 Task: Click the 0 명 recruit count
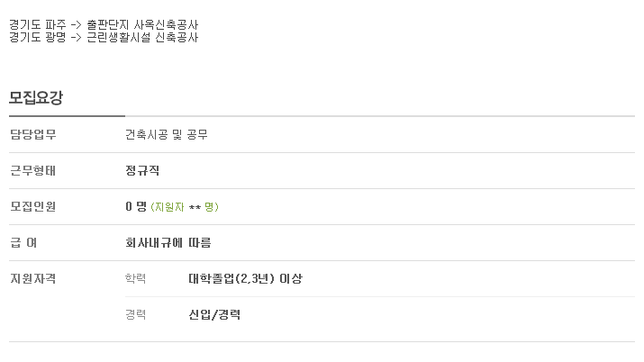click(136, 206)
